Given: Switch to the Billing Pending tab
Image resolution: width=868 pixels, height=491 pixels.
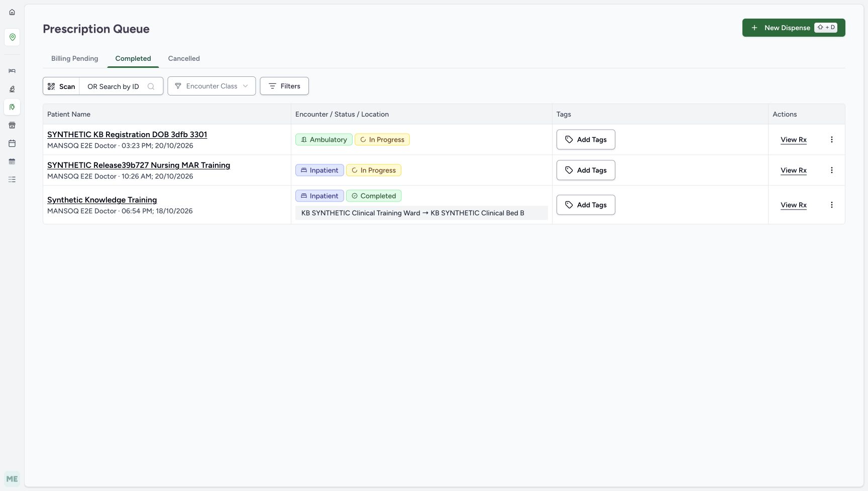Looking at the screenshot, I should tap(75, 58).
